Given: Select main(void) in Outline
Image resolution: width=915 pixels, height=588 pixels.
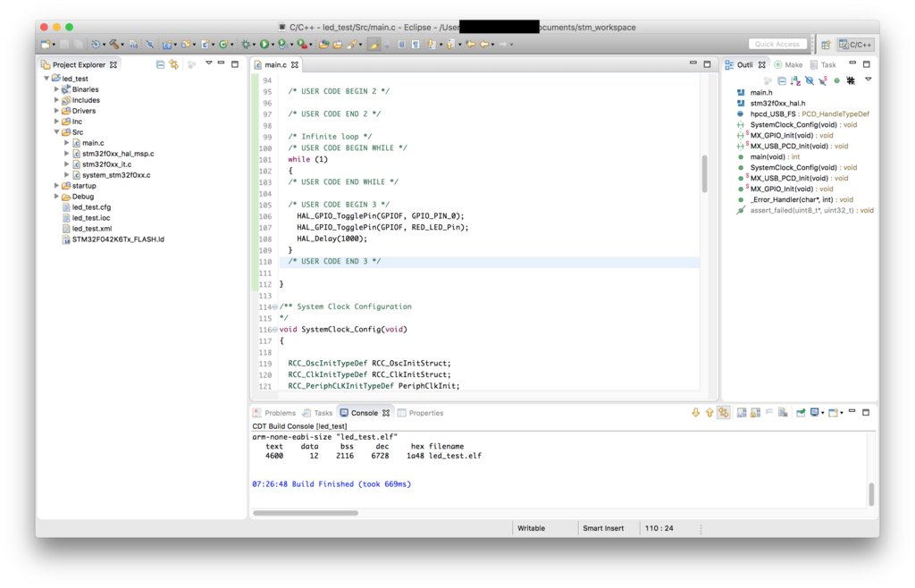Looking at the screenshot, I should [x=768, y=157].
